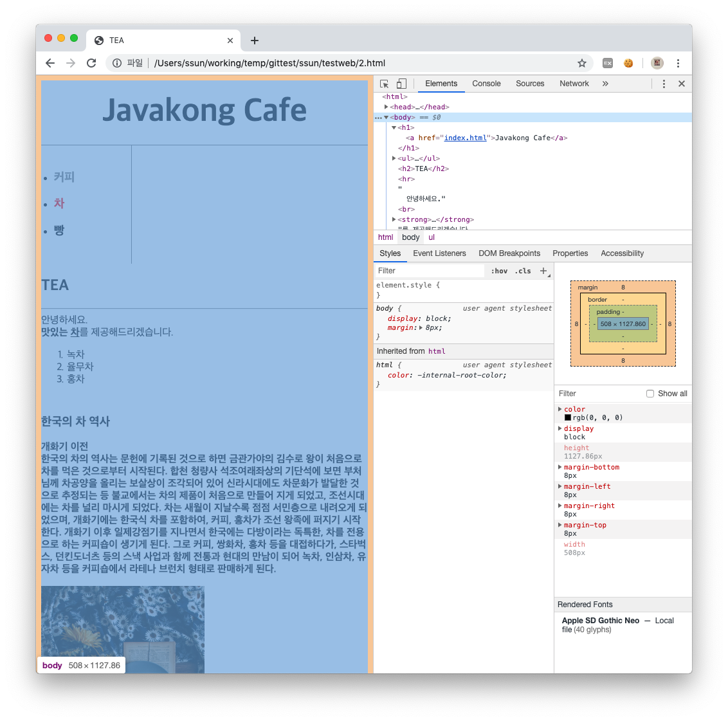This screenshot has width=728, height=721.
Task: Expand the head element node
Action: (387, 107)
